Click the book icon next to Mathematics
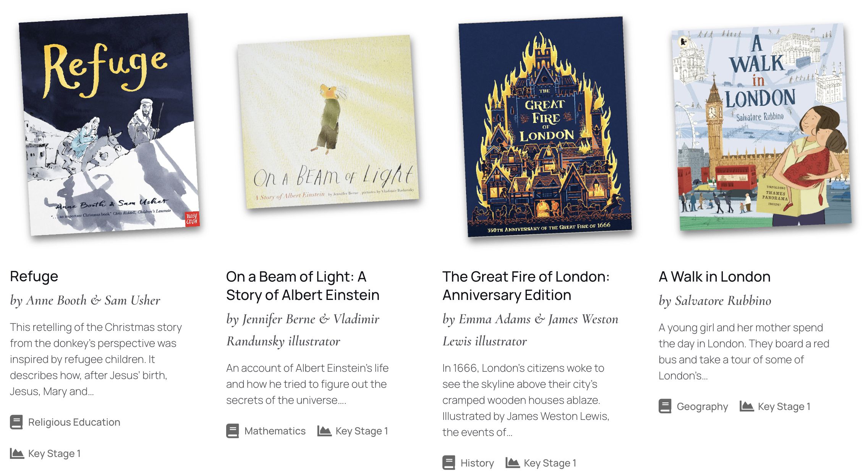868x473 pixels. (x=233, y=431)
